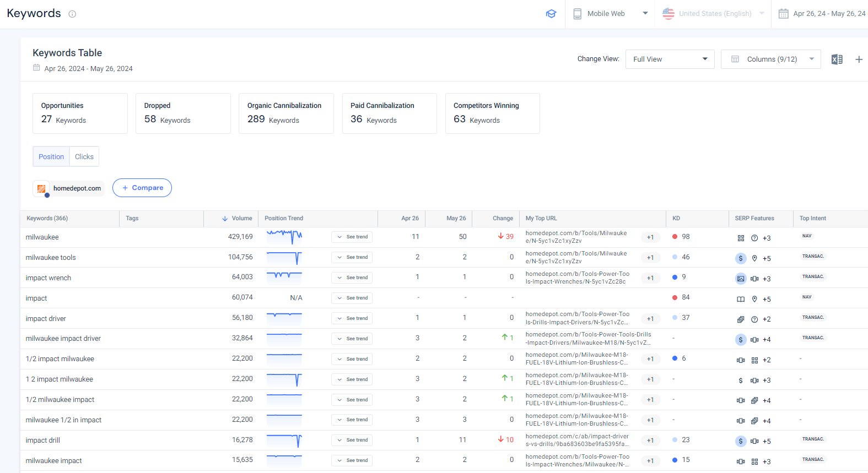Viewport: 868px width, 473px height.
Task: Open the milwaukee top URL link
Action: point(576,237)
